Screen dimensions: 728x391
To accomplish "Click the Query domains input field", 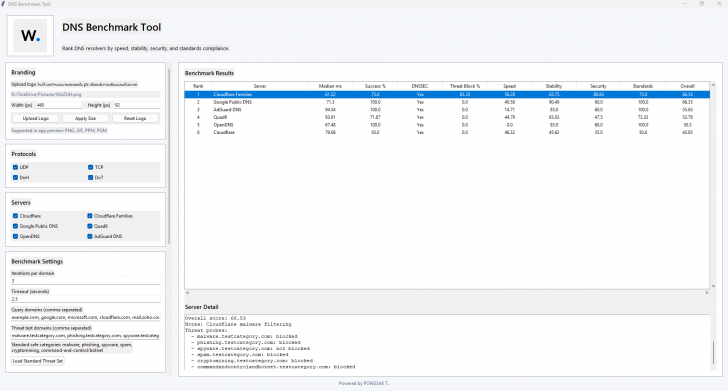I will 85,317.
